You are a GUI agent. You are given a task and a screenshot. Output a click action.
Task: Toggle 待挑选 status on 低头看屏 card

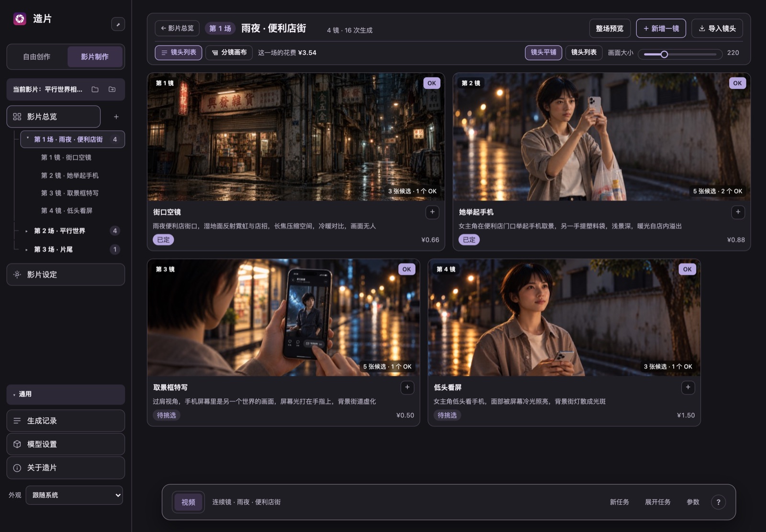pyautogui.click(x=447, y=415)
